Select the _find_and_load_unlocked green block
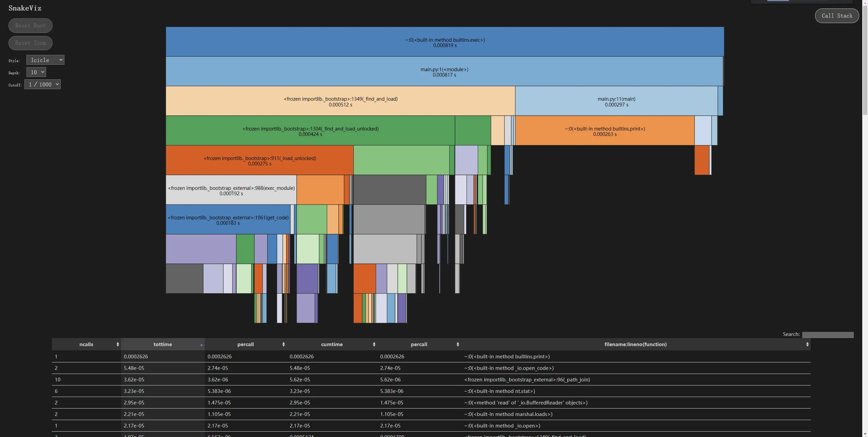 tap(310, 131)
